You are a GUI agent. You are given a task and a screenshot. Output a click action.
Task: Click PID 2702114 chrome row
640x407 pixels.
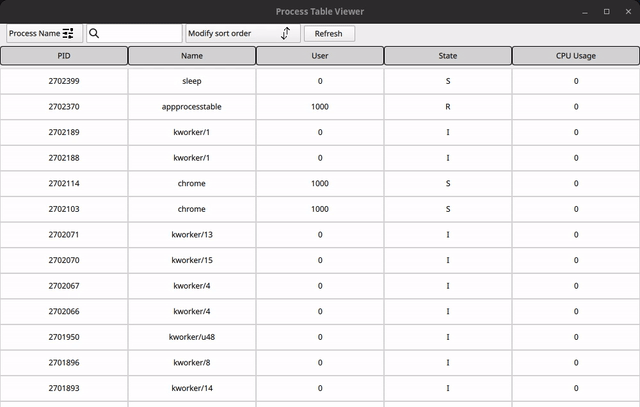[x=64, y=184]
